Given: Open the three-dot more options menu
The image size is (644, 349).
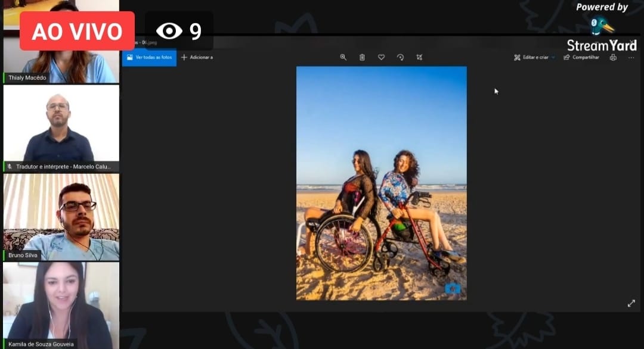Looking at the screenshot, I should tap(631, 57).
